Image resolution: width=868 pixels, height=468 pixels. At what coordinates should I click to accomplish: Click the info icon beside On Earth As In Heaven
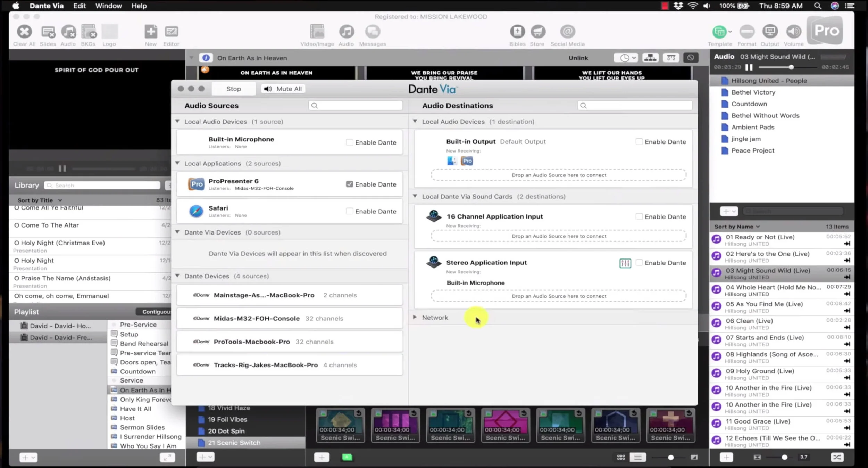(x=206, y=58)
